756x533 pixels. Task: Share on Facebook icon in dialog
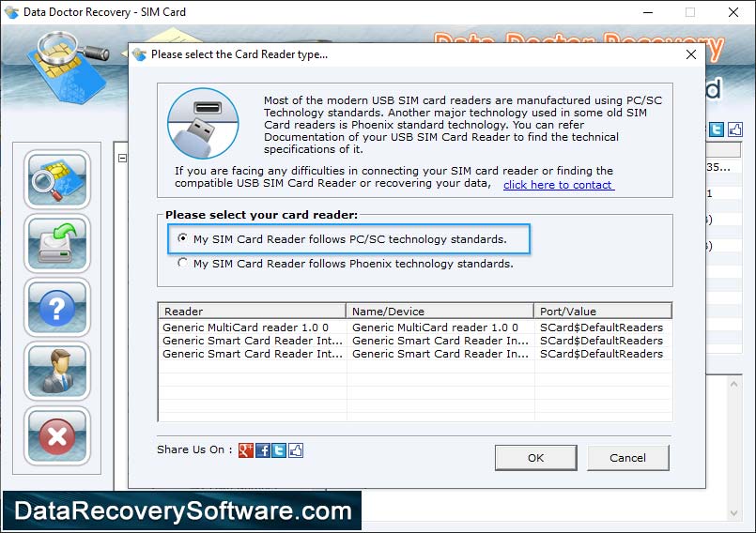pyautogui.click(x=263, y=450)
